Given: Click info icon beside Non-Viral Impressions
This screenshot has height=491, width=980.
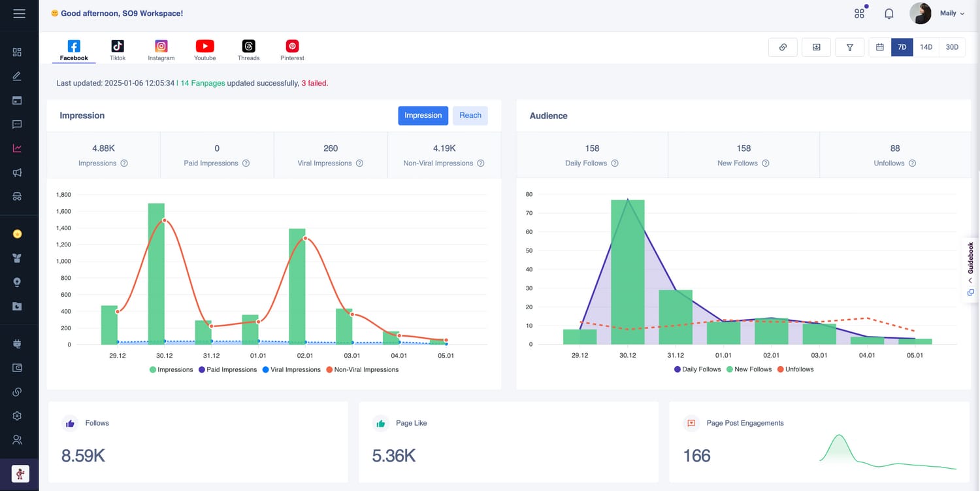Looking at the screenshot, I should [x=481, y=163].
